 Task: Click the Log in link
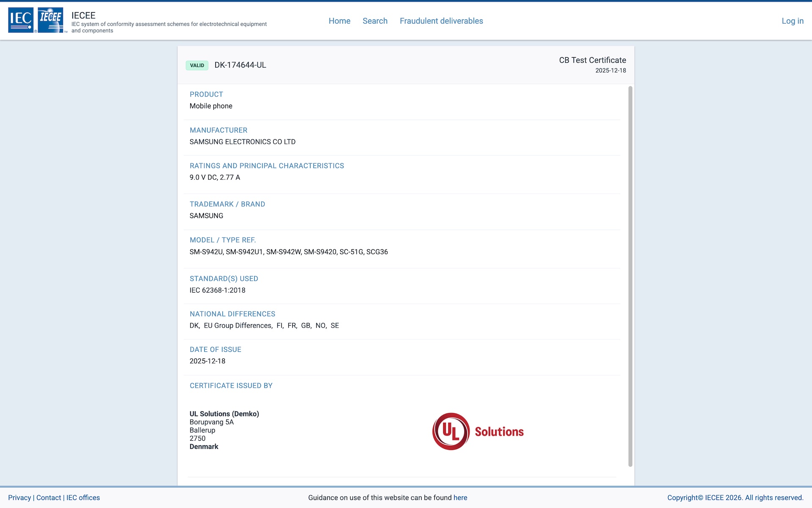(x=792, y=21)
